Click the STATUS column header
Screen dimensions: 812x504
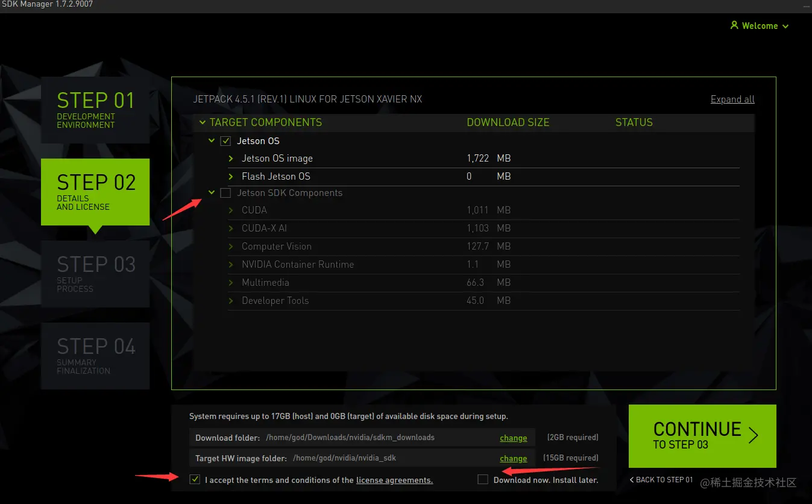[634, 122]
